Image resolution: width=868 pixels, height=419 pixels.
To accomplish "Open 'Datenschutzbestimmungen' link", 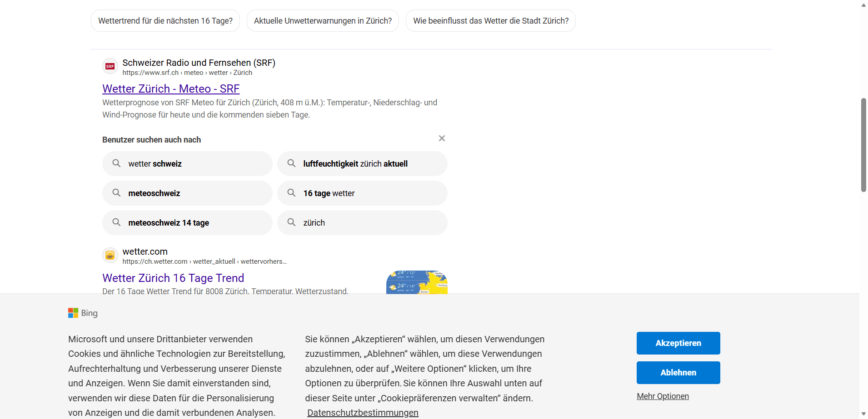I will [x=363, y=413].
